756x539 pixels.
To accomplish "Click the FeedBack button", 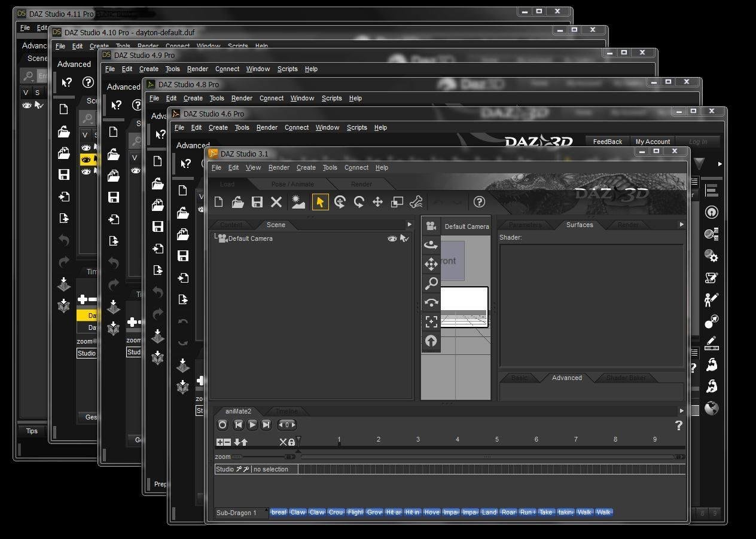I will tap(608, 142).
